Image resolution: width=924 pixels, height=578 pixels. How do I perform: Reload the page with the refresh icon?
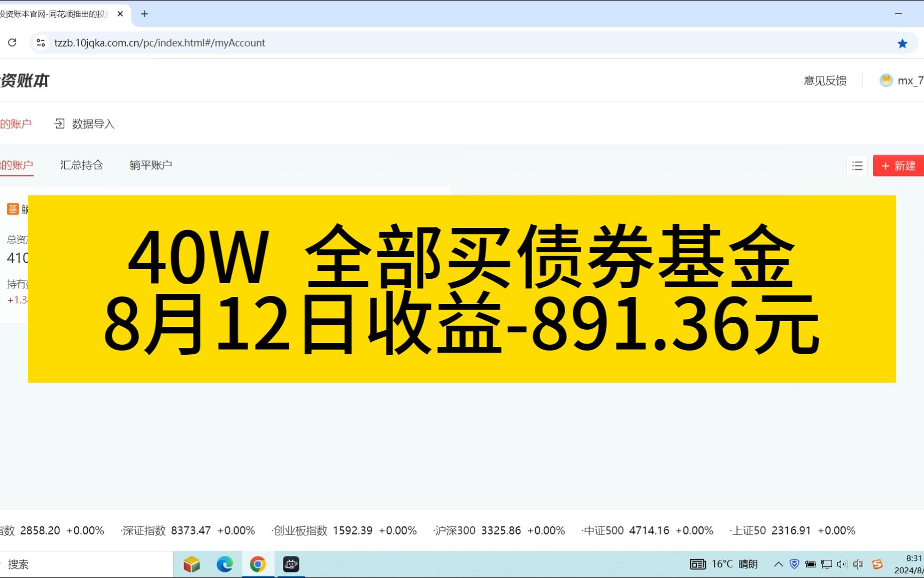[x=12, y=42]
